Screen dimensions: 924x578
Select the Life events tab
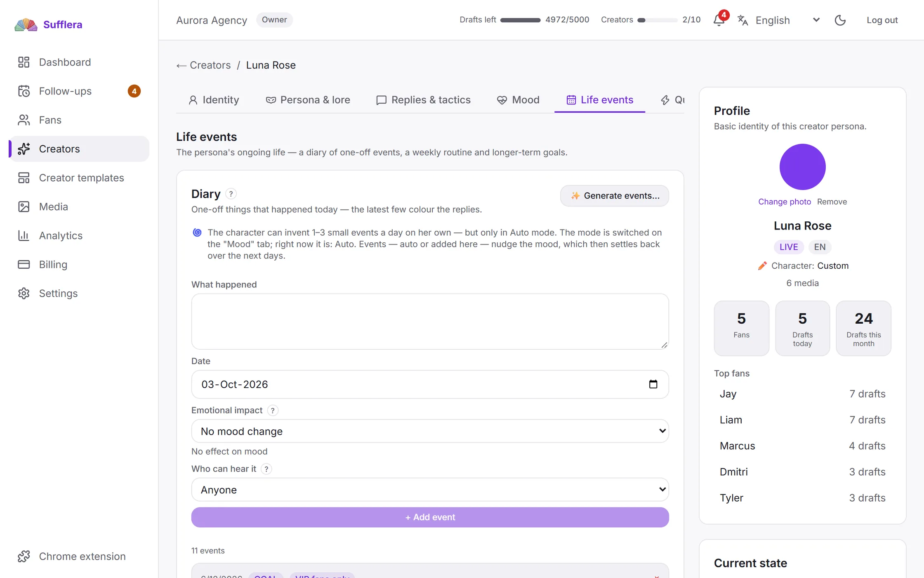coord(600,100)
